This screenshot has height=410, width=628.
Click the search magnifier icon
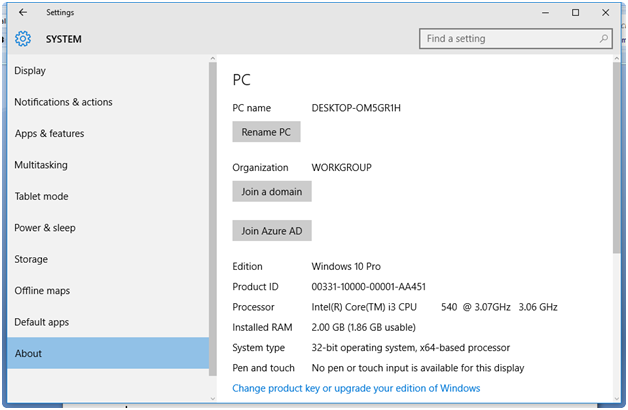pyautogui.click(x=604, y=39)
